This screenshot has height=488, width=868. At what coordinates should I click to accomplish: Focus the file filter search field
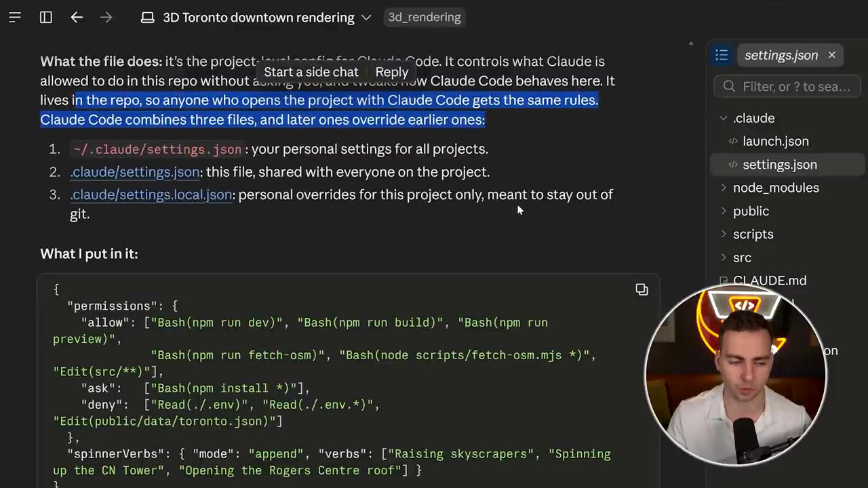click(x=787, y=87)
